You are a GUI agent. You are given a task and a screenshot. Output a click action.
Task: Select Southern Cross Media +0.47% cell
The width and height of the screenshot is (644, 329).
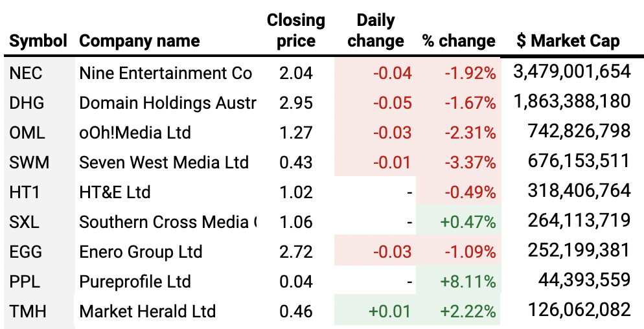[468, 222]
